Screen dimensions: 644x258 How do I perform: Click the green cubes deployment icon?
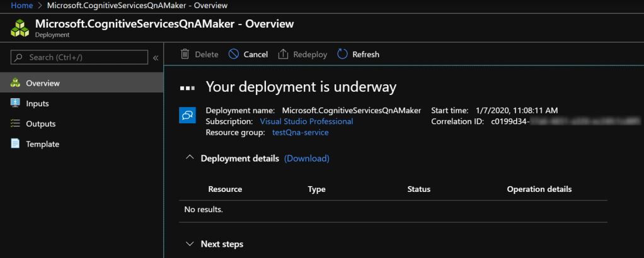pyautogui.click(x=21, y=28)
